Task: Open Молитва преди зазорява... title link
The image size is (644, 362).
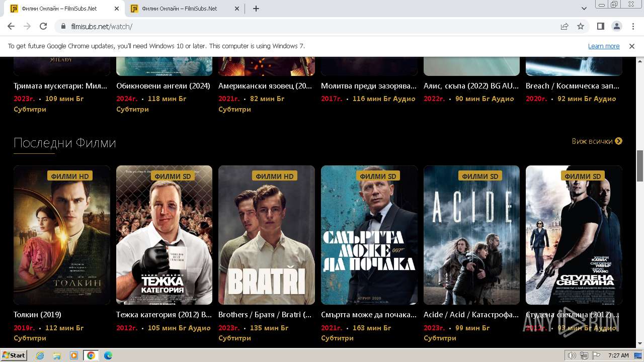Action: tap(369, 86)
